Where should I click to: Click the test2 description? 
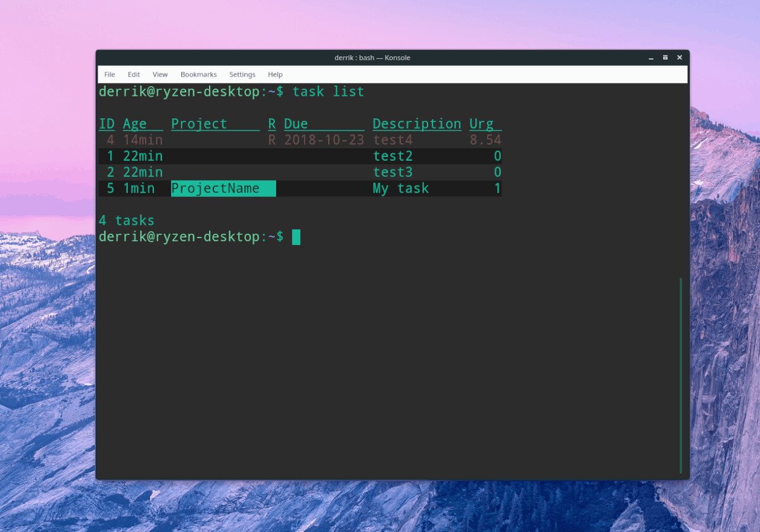[393, 156]
